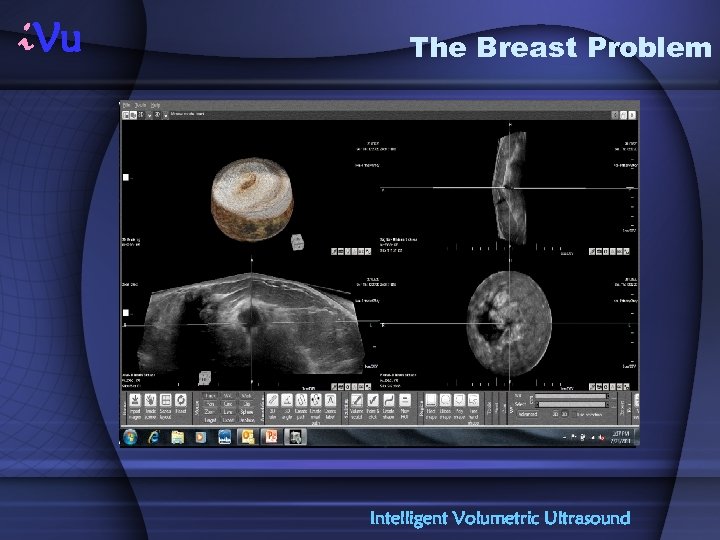
Task: Select the Poly shape tool icon
Action: pos(459,400)
